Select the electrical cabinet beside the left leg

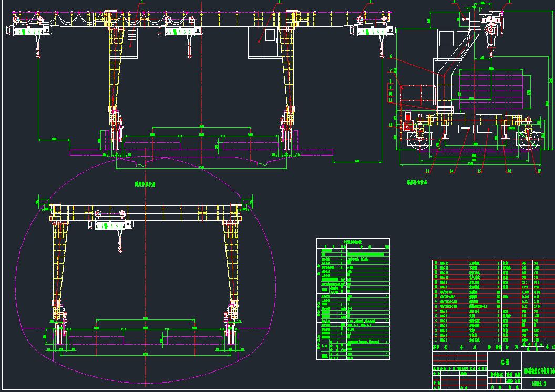click(x=131, y=43)
